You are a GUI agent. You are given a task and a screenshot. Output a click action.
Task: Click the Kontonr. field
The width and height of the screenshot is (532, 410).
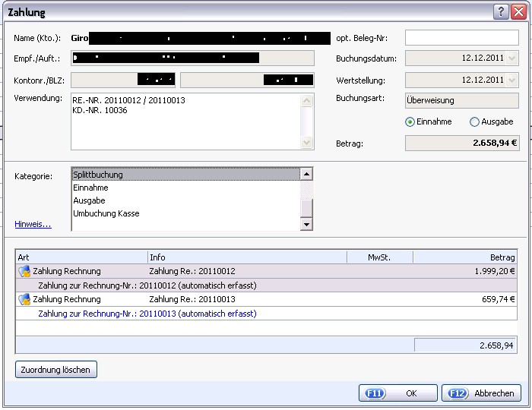(123, 80)
